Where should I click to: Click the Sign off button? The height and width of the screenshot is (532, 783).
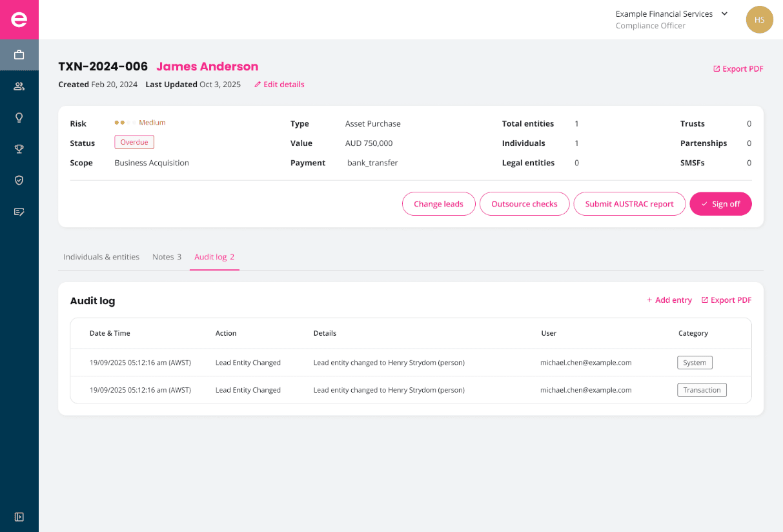tap(720, 204)
